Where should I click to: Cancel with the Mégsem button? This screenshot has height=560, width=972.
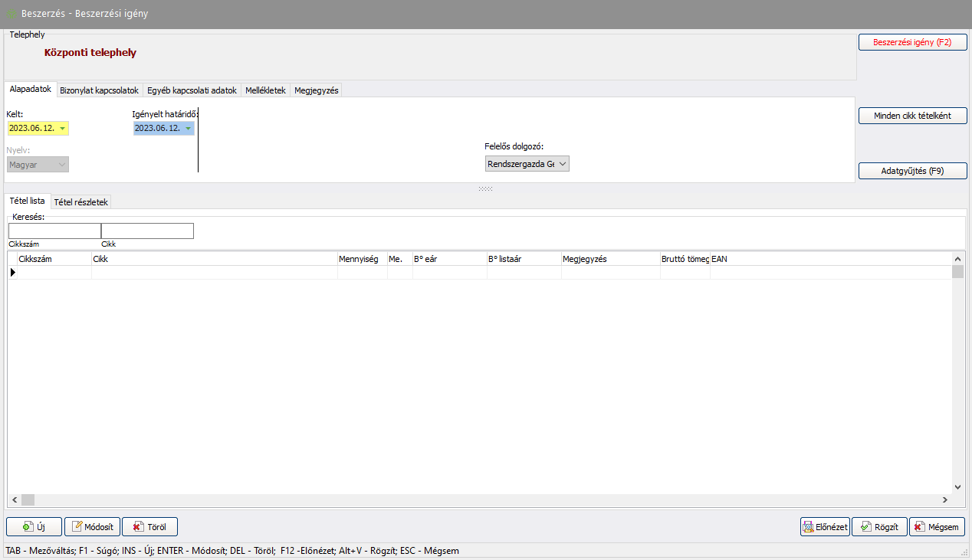(x=937, y=526)
